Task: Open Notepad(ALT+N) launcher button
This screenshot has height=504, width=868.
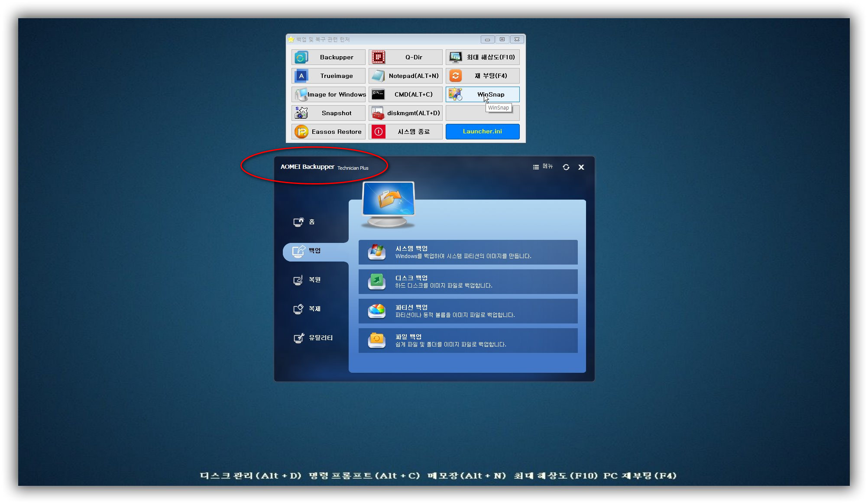Action: pyautogui.click(x=405, y=76)
